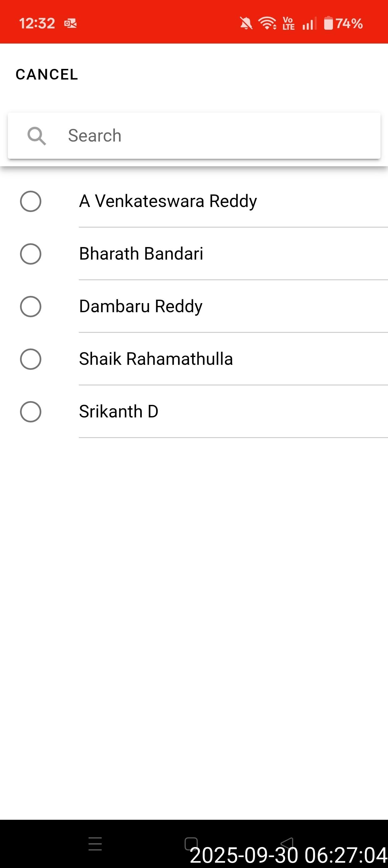Choose Srikanth D radio button
Screen dimensions: 388x868
pos(31,412)
